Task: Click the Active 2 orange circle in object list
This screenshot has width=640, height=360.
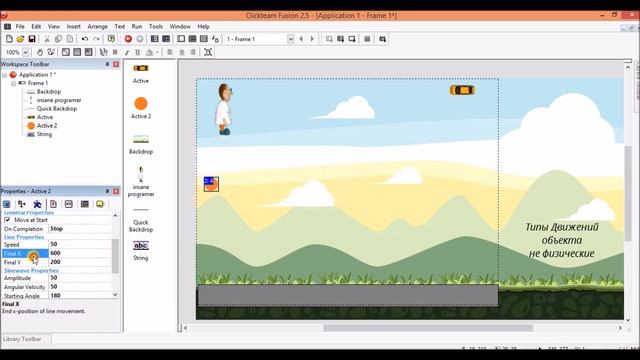Action: [x=141, y=104]
